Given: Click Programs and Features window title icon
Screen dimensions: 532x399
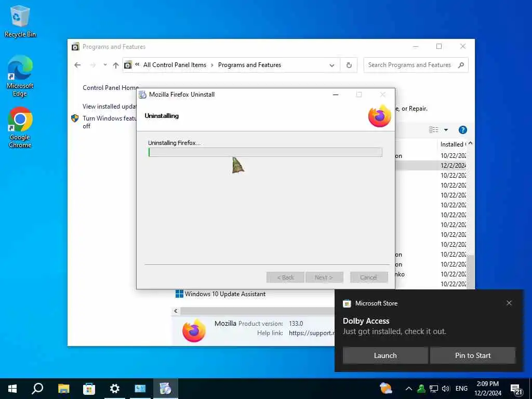Looking at the screenshot, I should (75, 46).
